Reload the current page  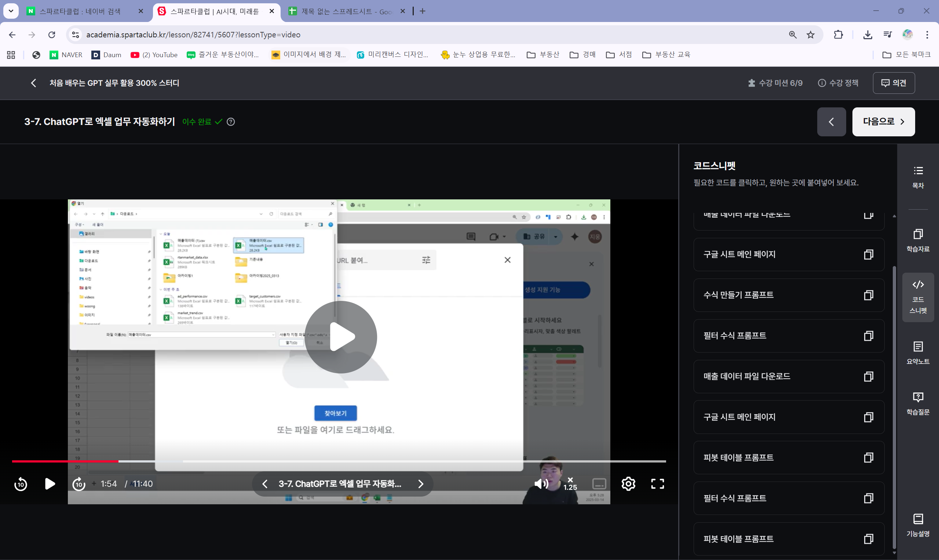52,35
